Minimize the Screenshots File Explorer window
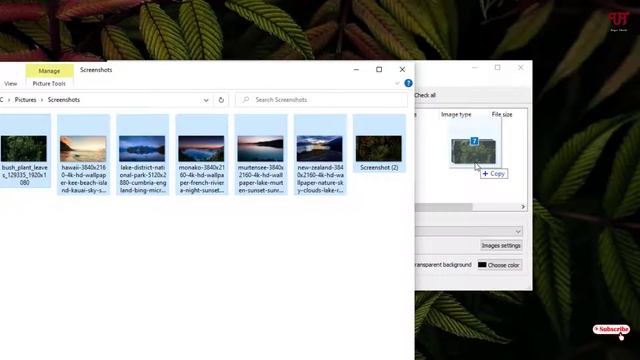Viewport: 640px width, 360px height. pos(356,69)
